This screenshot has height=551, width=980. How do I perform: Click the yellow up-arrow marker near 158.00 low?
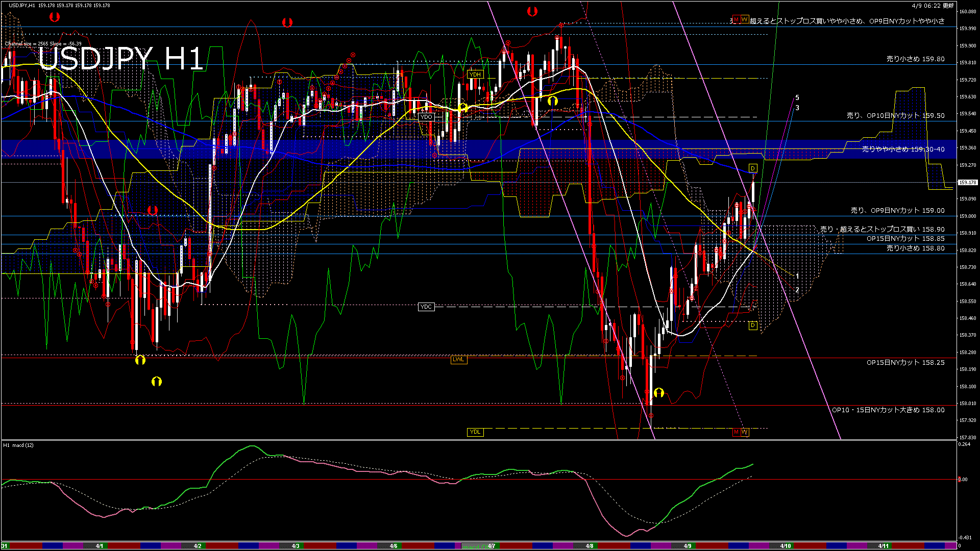pos(659,392)
